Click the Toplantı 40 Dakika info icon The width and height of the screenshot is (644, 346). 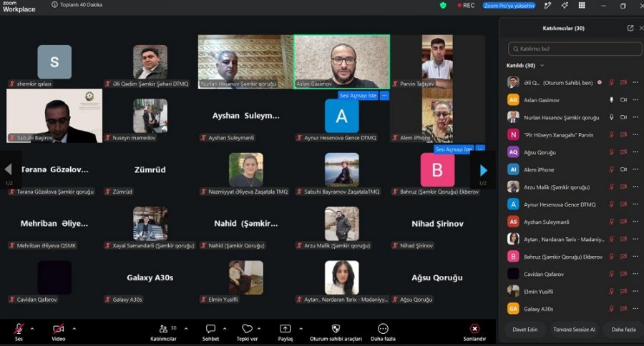(x=54, y=5)
